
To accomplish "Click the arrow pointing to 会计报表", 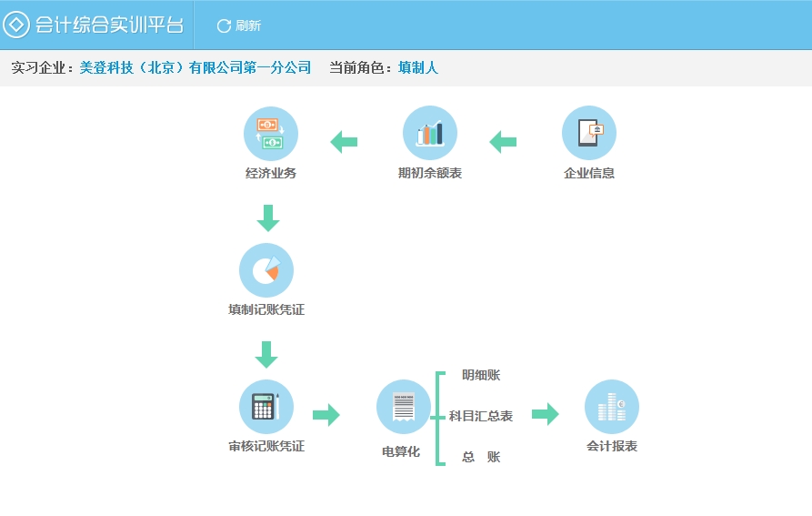I will point(545,414).
